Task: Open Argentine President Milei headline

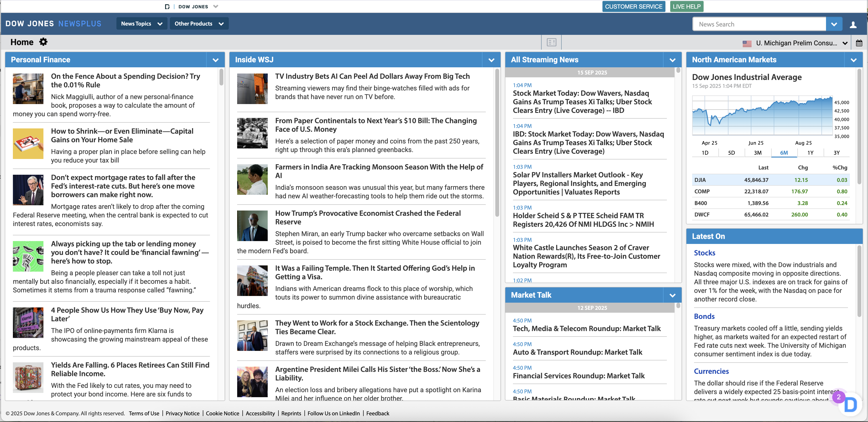Action: [x=378, y=374]
